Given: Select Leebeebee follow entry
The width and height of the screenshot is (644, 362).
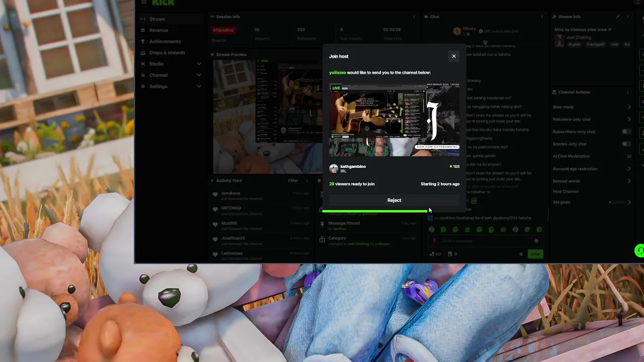Looking at the screenshot, I should [261, 255].
